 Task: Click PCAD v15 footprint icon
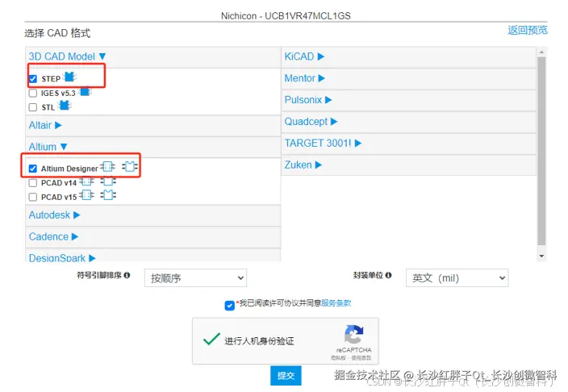point(108,195)
